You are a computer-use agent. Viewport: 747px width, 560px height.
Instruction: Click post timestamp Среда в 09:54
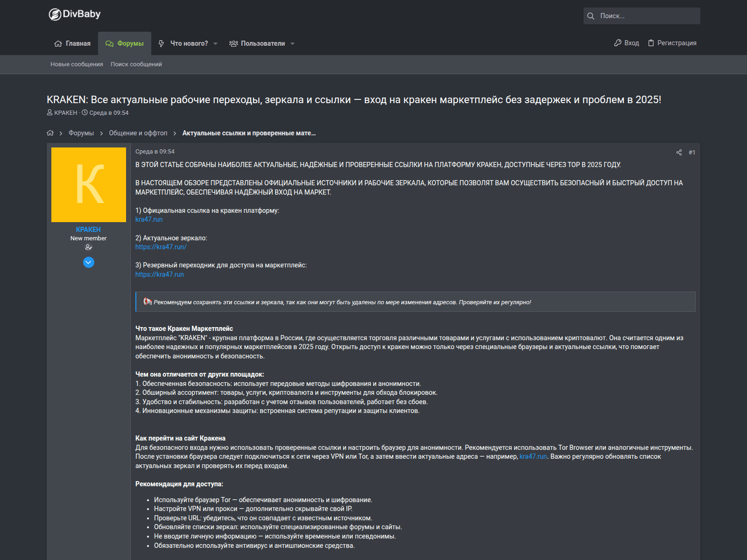[x=155, y=152]
